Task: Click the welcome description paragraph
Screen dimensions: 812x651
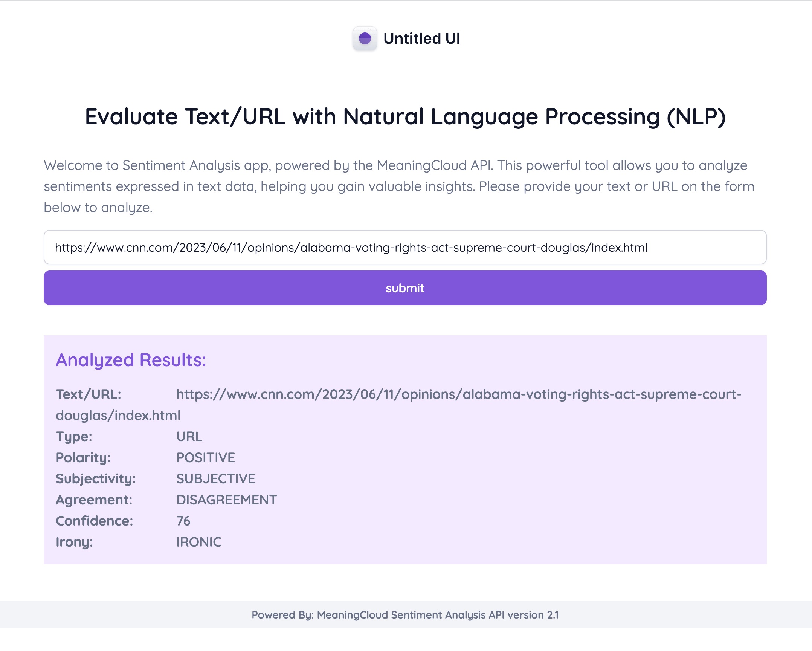Action: pos(399,186)
